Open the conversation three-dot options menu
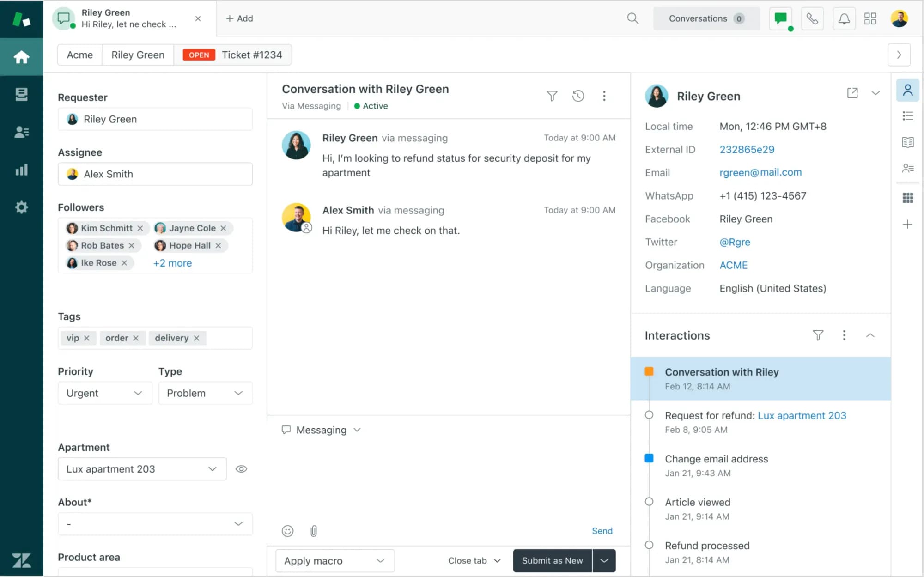 coord(604,96)
